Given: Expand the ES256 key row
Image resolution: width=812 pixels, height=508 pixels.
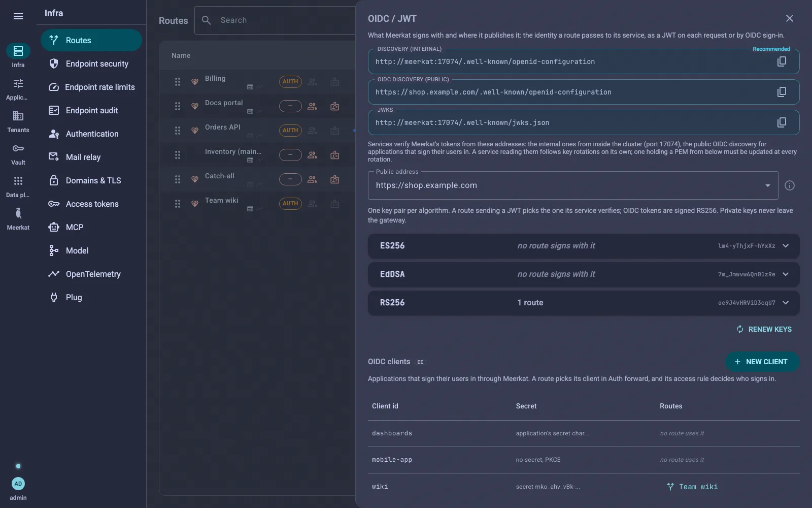Looking at the screenshot, I should click(x=584, y=246).
